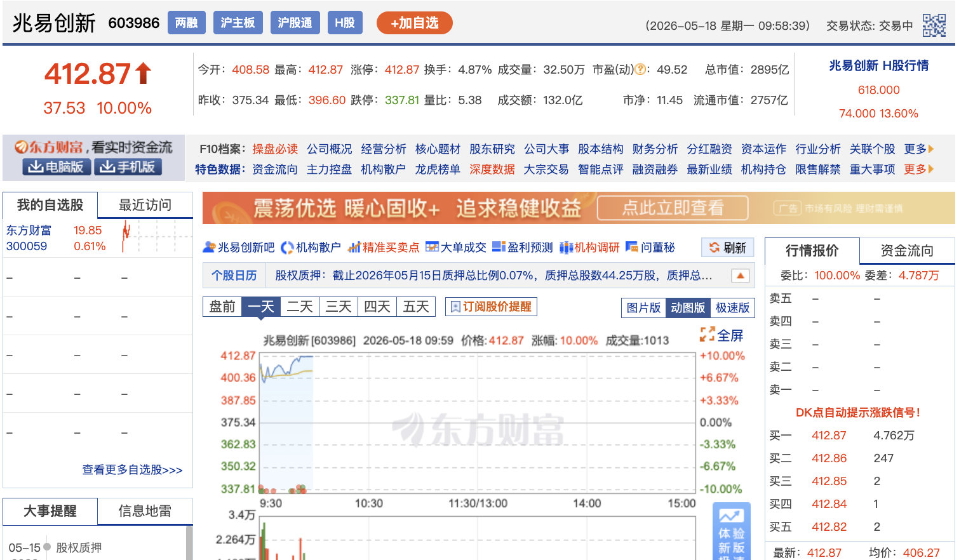
Task: Select 三天 chart period
Action: click(339, 307)
